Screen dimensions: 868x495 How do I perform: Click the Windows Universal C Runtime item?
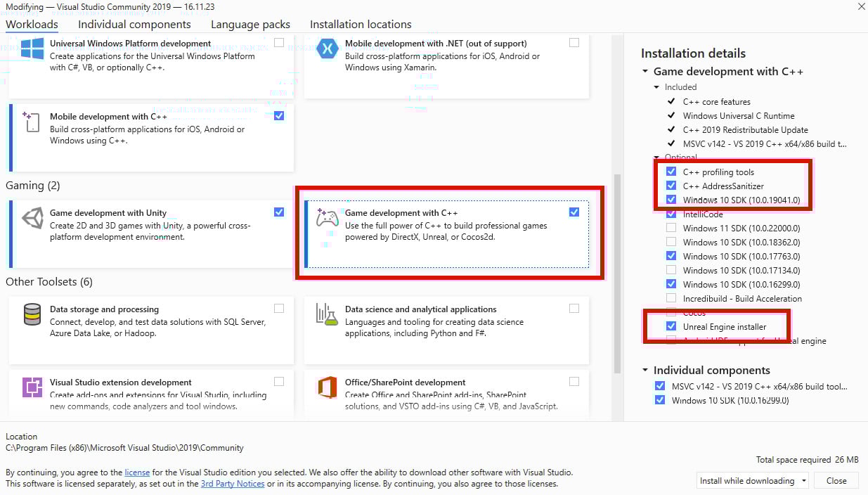pyautogui.click(x=739, y=116)
